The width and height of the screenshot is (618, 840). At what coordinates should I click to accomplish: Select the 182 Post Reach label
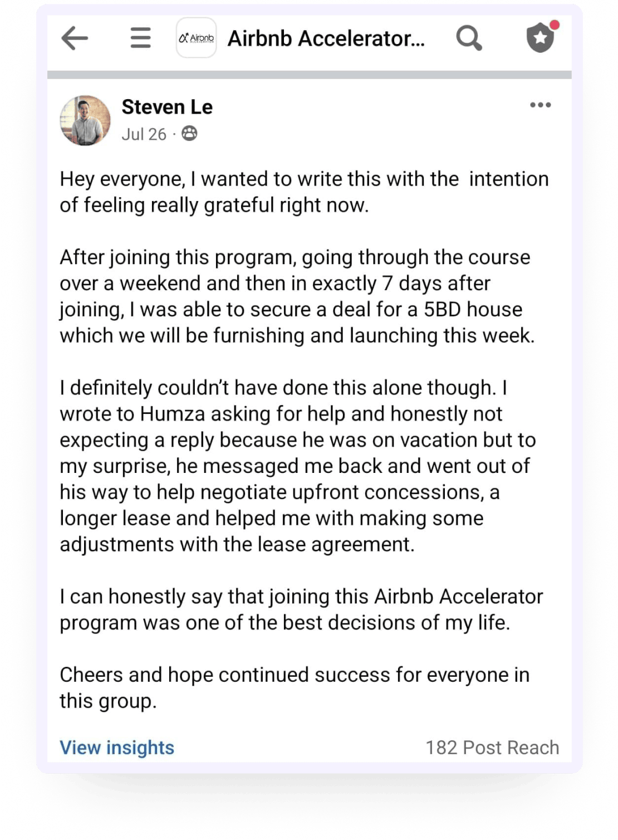coord(492,748)
